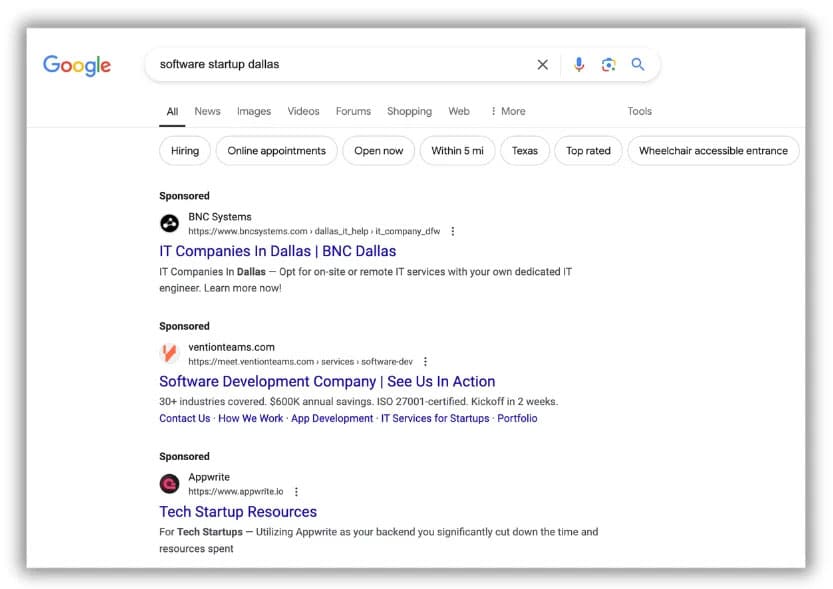Open three-dot menu for Appwrite ad

tap(296, 491)
